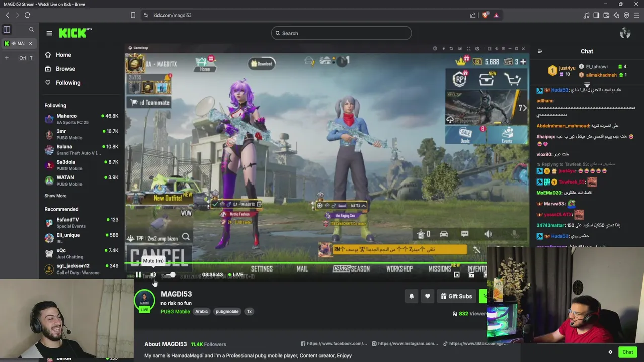Image resolution: width=644 pixels, height=362 pixels.
Task: Click the green Chat send button
Action: pyautogui.click(x=627, y=352)
